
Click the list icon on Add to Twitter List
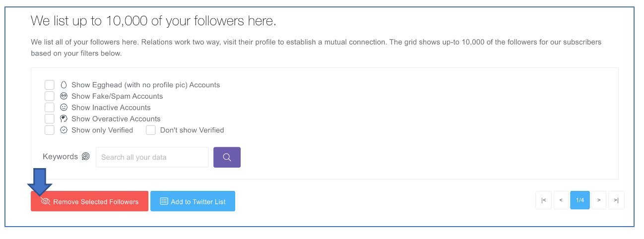164,201
